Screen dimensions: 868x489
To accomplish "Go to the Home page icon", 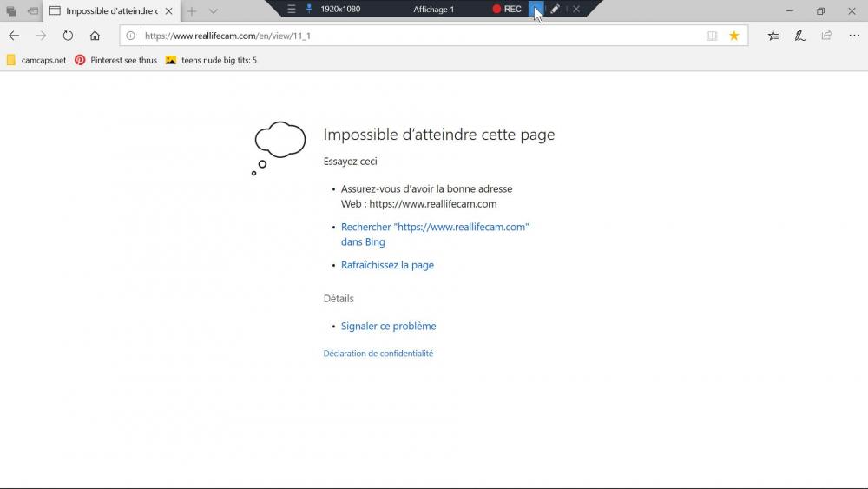I will pyautogui.click(x=95, y=36).
